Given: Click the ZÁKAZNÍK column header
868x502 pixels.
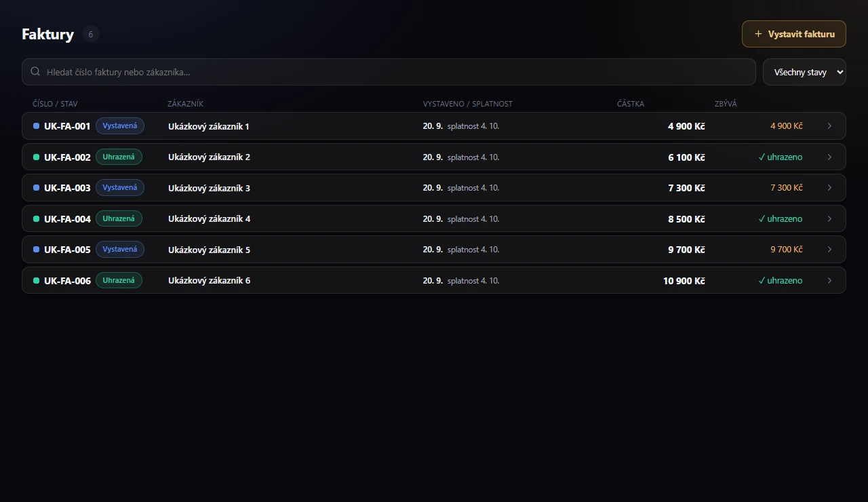Looking at the screenshot, I should click(185, 104).
